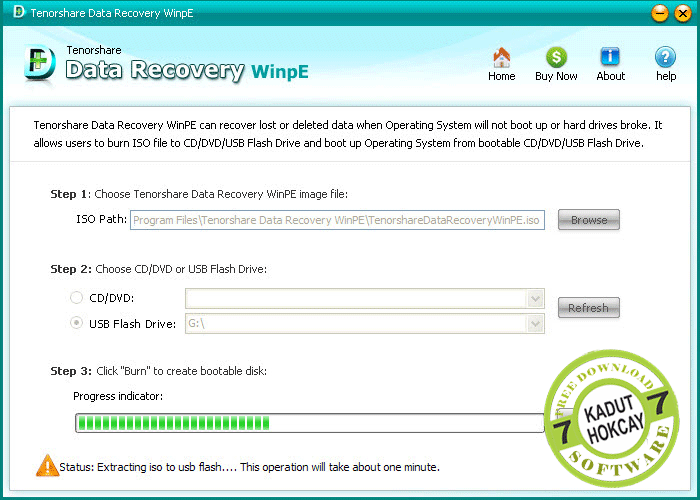Click the 'Status: Extracting iso to usb flash' text

pos(250,467)
